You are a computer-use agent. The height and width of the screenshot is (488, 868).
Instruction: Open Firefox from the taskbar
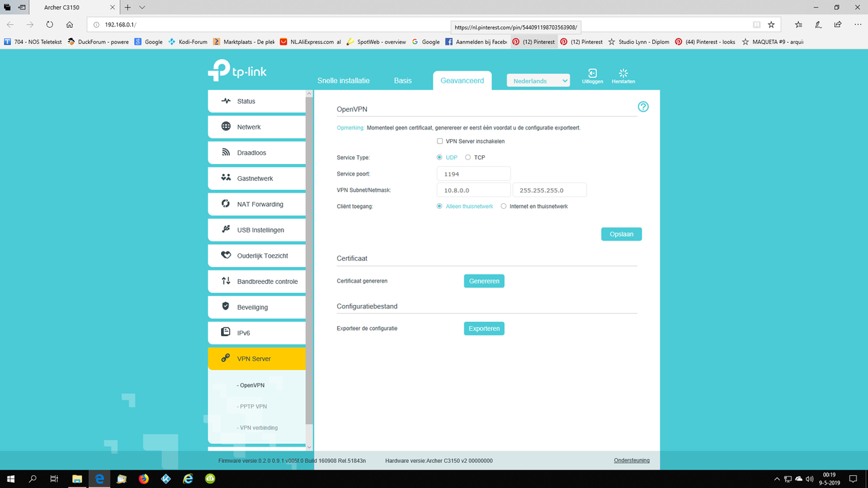144,479
